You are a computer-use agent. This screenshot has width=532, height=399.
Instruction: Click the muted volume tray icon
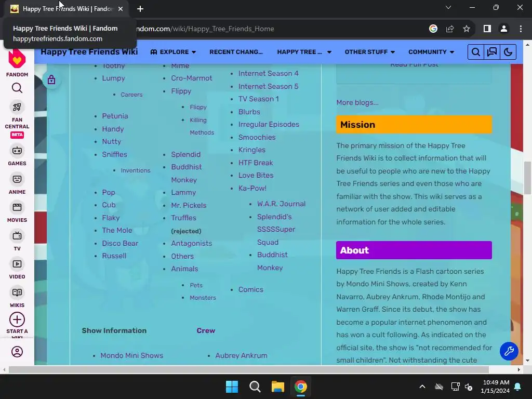(x=469, y=387)
